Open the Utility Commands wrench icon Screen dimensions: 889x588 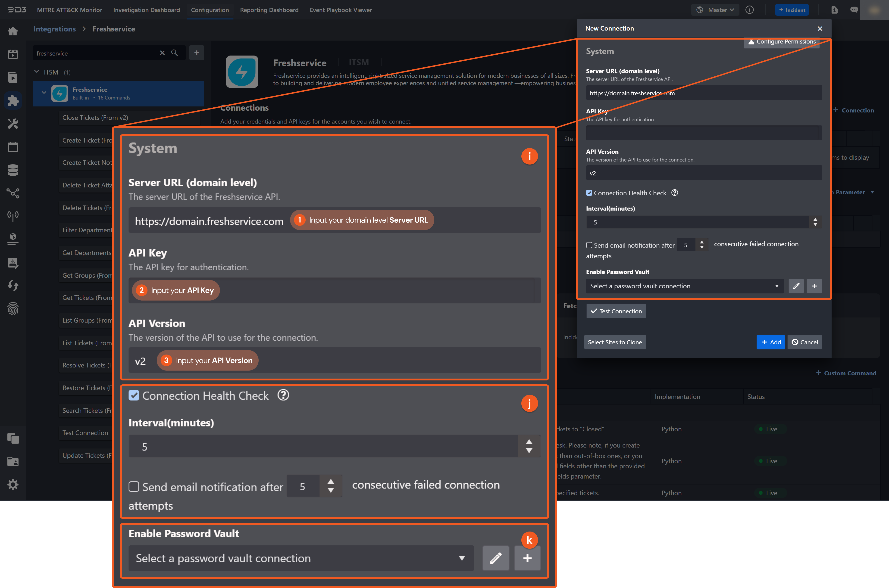point(13,124)
